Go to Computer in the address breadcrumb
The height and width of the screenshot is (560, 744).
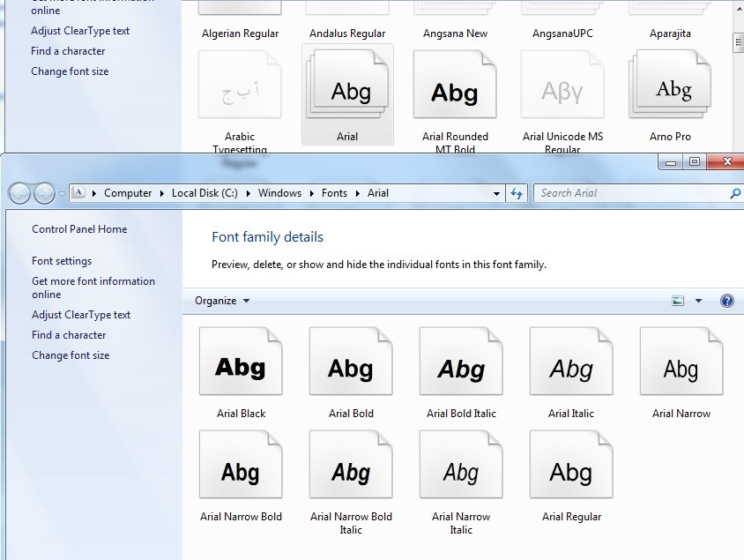click(128, 193)
